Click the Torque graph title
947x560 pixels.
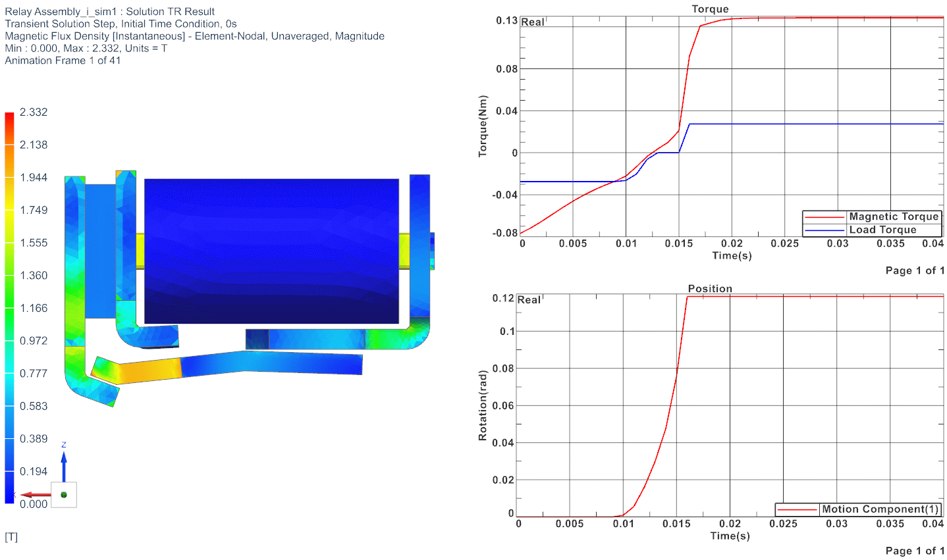point(710,9)
